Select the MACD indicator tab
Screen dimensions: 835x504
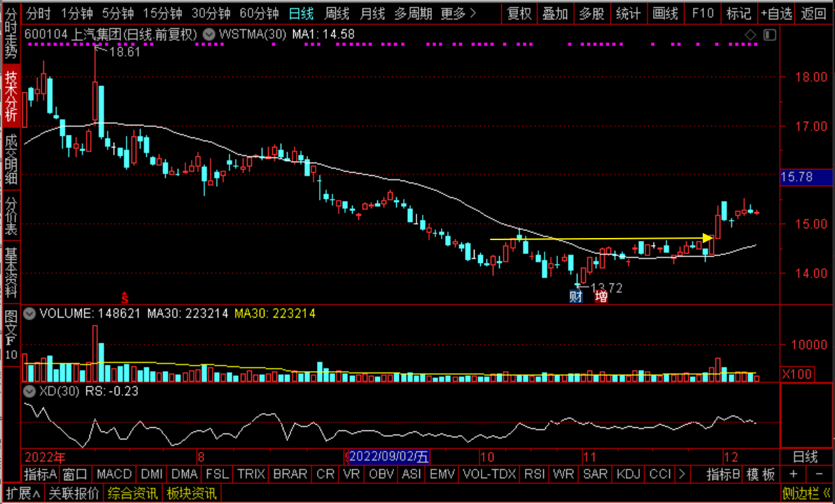tap(114, 474)
